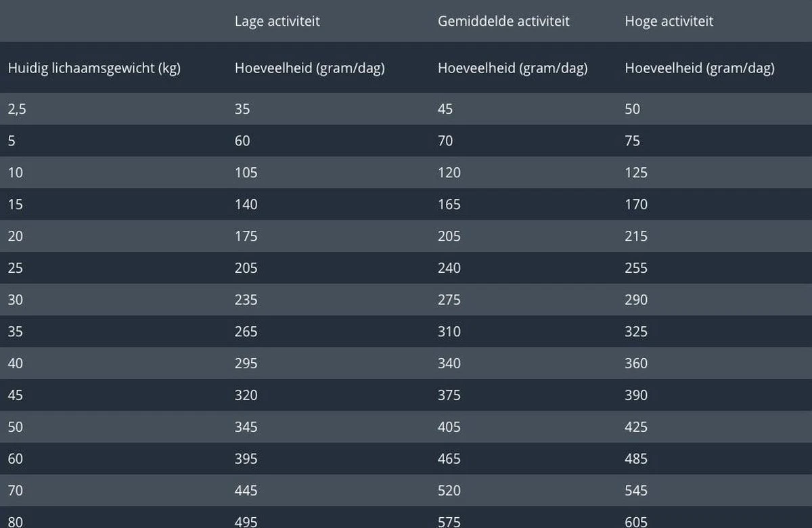Select the low-activity amount 60 for 5 kg

pos(242,141)
